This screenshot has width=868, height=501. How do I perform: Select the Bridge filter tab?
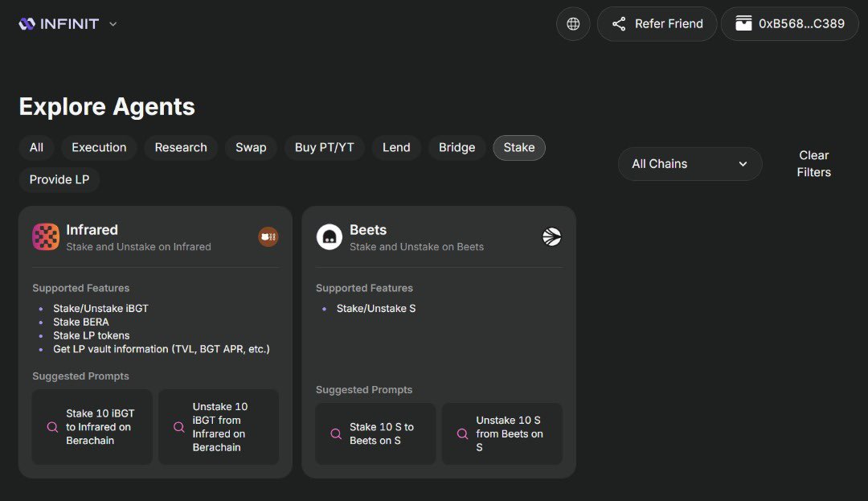tap(457, 148)
